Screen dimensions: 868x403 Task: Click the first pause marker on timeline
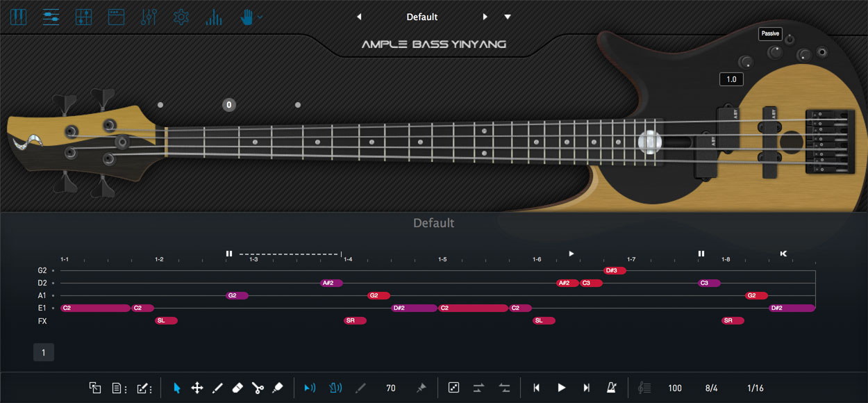[229, 254]
